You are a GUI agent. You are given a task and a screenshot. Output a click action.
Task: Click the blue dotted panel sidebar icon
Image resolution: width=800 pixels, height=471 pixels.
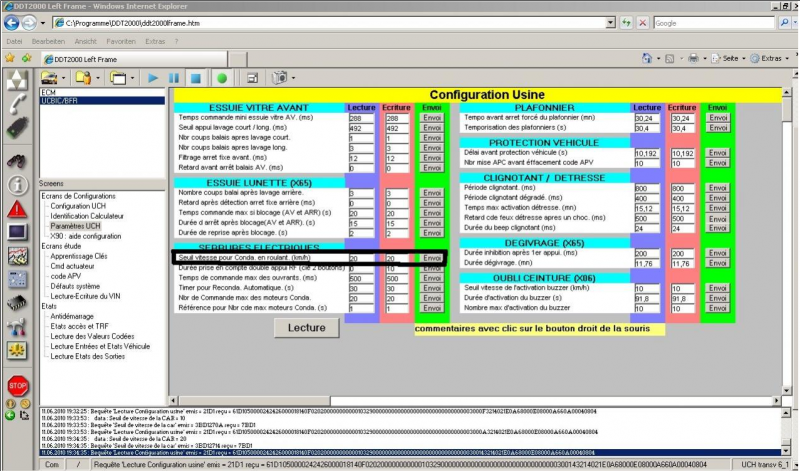(17, 280)
